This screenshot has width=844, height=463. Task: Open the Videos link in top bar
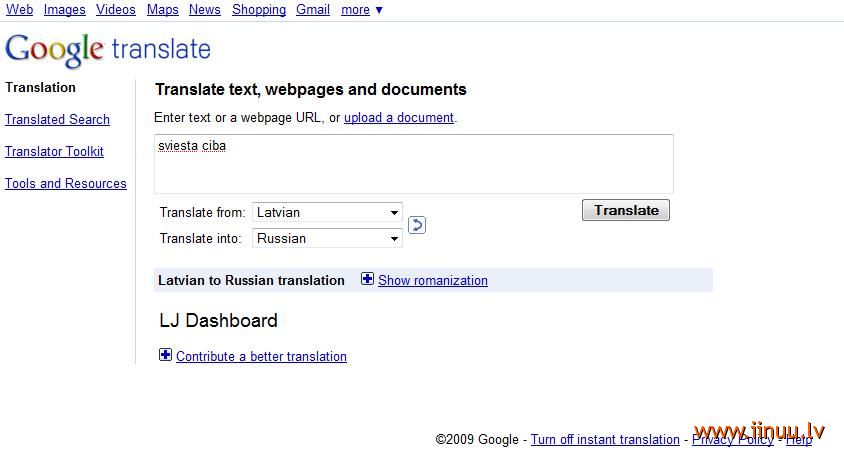pos(116,10)
